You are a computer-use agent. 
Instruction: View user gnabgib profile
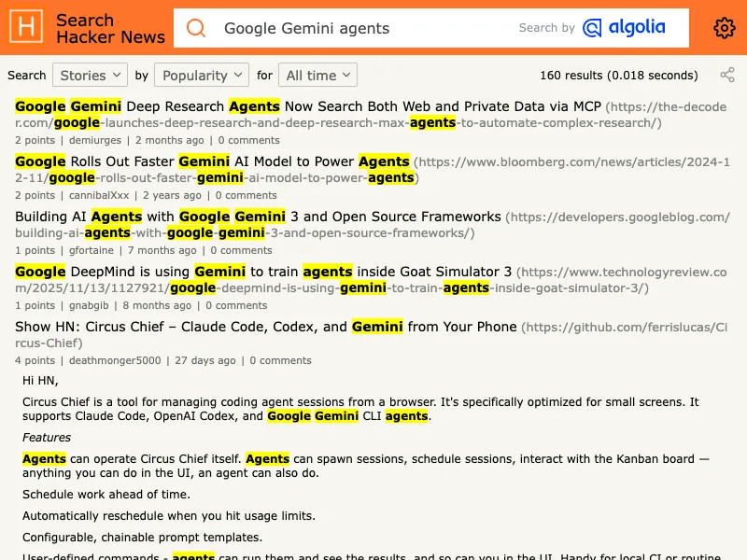(x=89, y=305)
